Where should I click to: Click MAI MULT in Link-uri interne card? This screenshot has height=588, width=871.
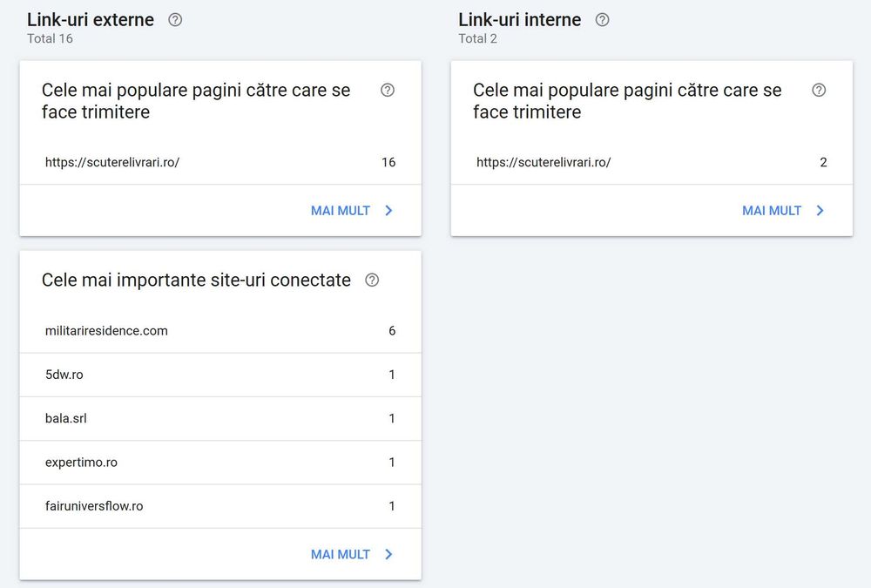772,210
